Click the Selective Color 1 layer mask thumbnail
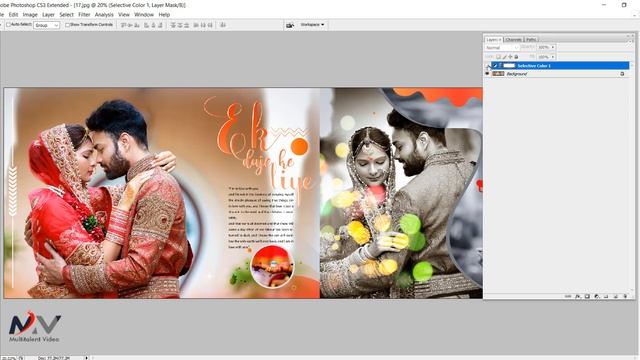Viewport: 640px width, 360px height. coord(509,66)
